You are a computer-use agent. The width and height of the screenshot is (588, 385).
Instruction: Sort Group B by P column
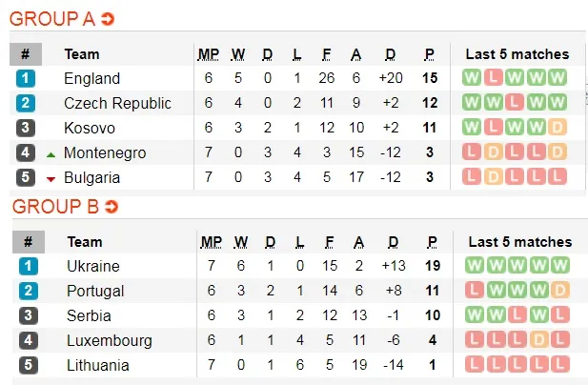(x=431, y=242)
